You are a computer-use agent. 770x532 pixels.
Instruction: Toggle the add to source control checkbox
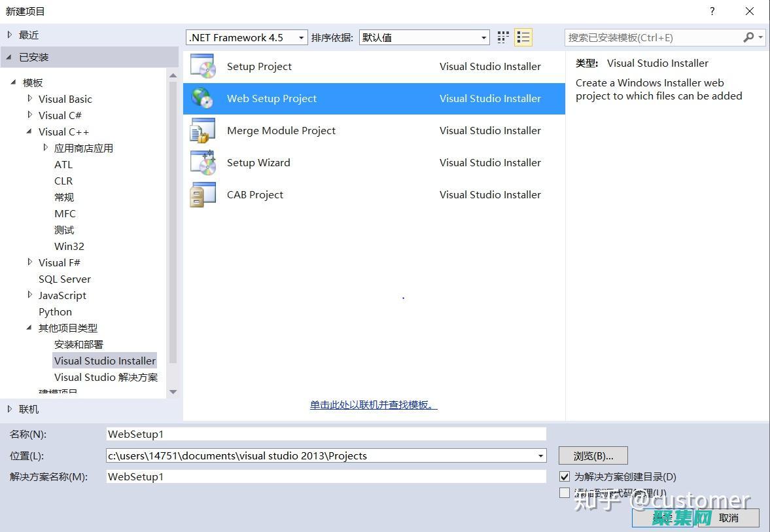click(565, 493)
